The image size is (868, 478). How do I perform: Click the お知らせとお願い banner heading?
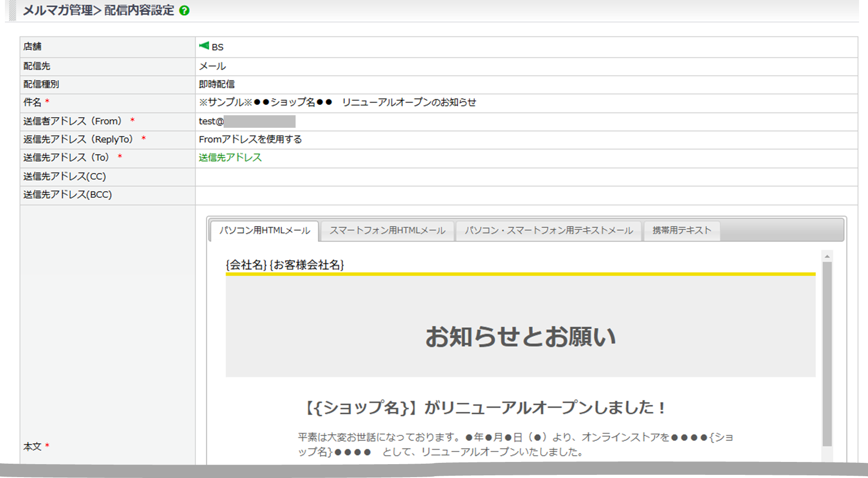520,336
